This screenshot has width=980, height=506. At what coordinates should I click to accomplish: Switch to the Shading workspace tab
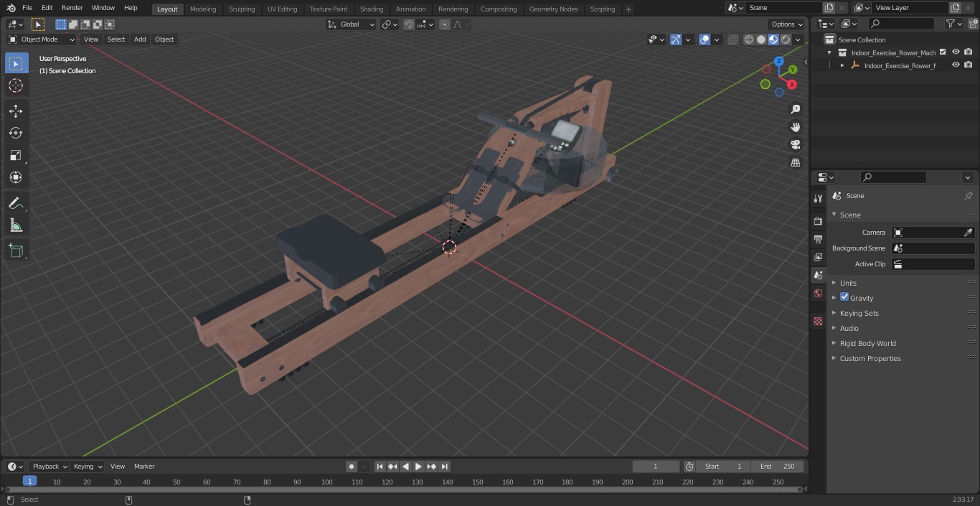372,9
